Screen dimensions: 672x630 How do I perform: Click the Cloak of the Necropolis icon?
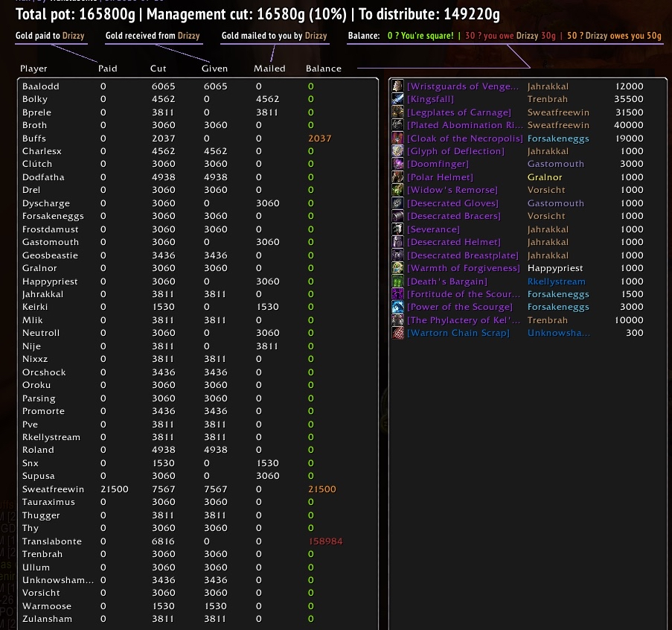397,138
